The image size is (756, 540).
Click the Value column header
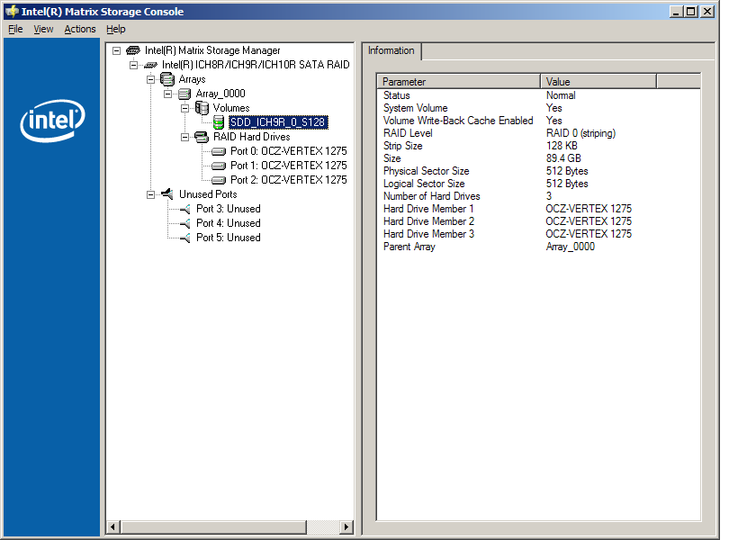click(598, 82)
